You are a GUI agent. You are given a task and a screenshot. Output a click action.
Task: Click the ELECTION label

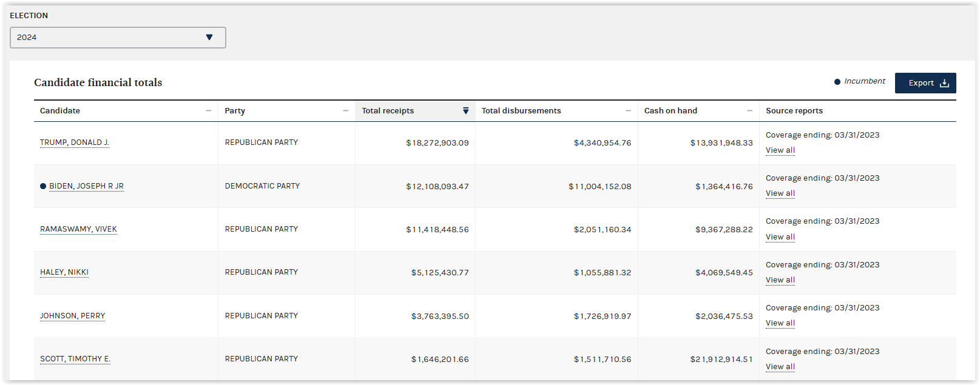point(29,16)
